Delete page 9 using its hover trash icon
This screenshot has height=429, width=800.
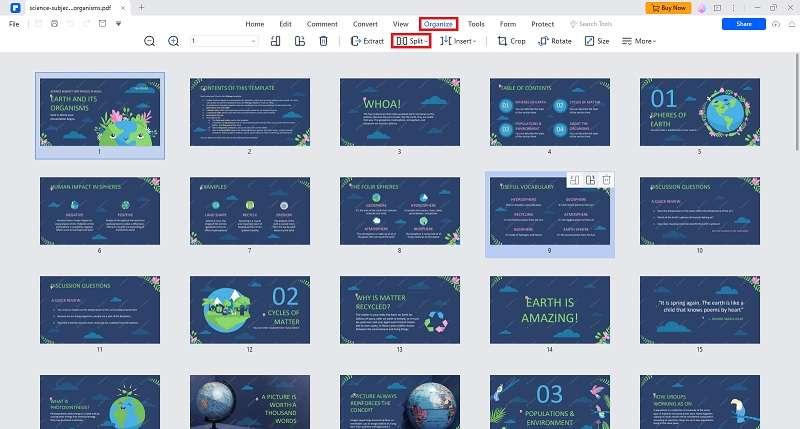click(x=606, y=180)
